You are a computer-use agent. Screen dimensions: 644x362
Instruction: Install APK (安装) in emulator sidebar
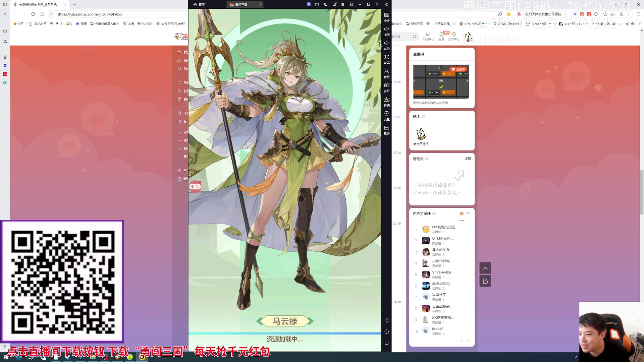386,102
